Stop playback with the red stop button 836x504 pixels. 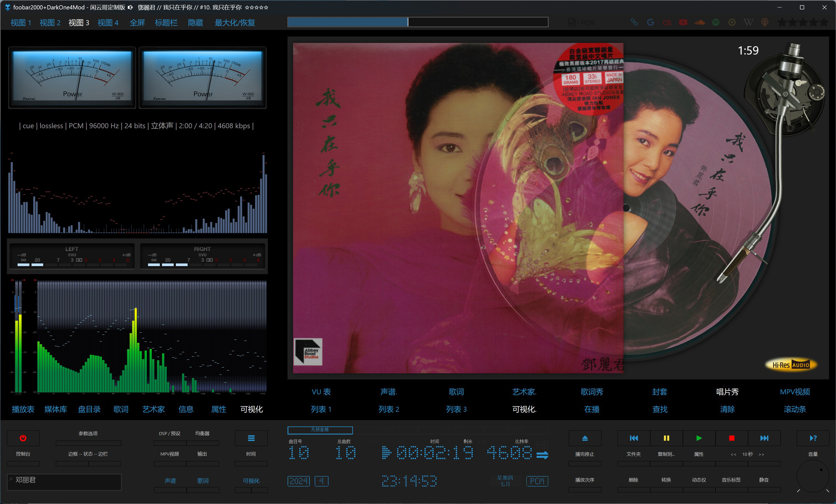(x=732, y=438)
